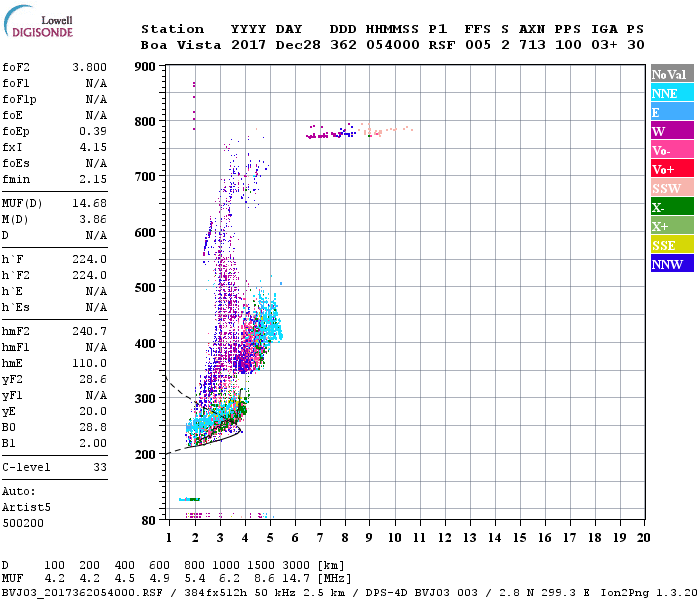Click the Boa Vista station name

pos(181,45)
